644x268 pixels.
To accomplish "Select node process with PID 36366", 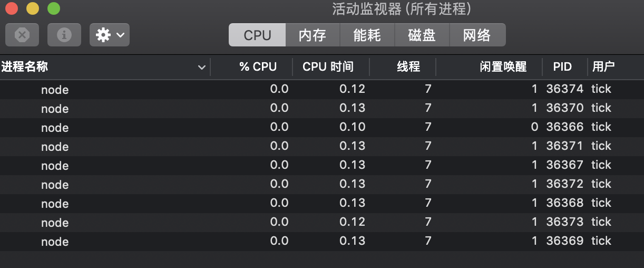I will [x=322, y=128].
